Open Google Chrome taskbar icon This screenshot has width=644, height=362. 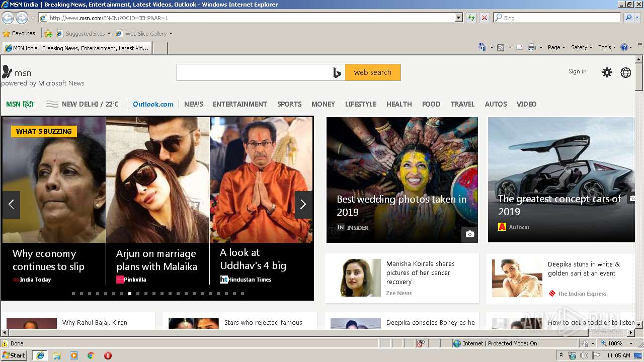point(91,355)
